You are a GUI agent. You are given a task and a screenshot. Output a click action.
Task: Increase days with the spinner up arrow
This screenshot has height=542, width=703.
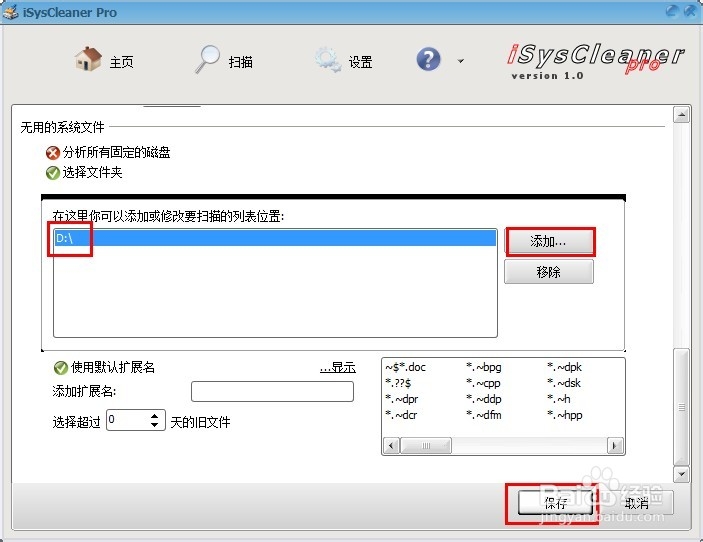pyautogui.click(x=155, y=416)
